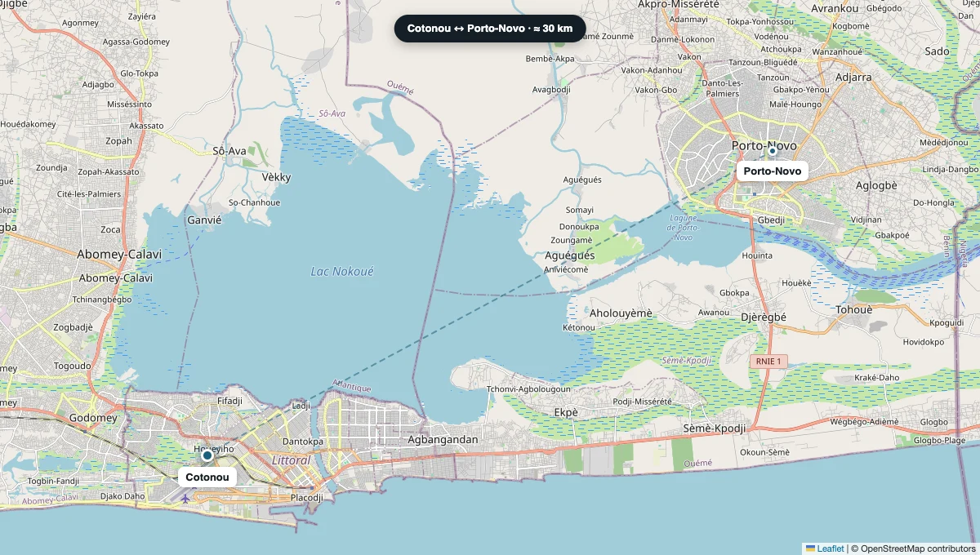Click the Littoral department label
The height and width of the screenshot is (555, 980).
tap(291, 460)
